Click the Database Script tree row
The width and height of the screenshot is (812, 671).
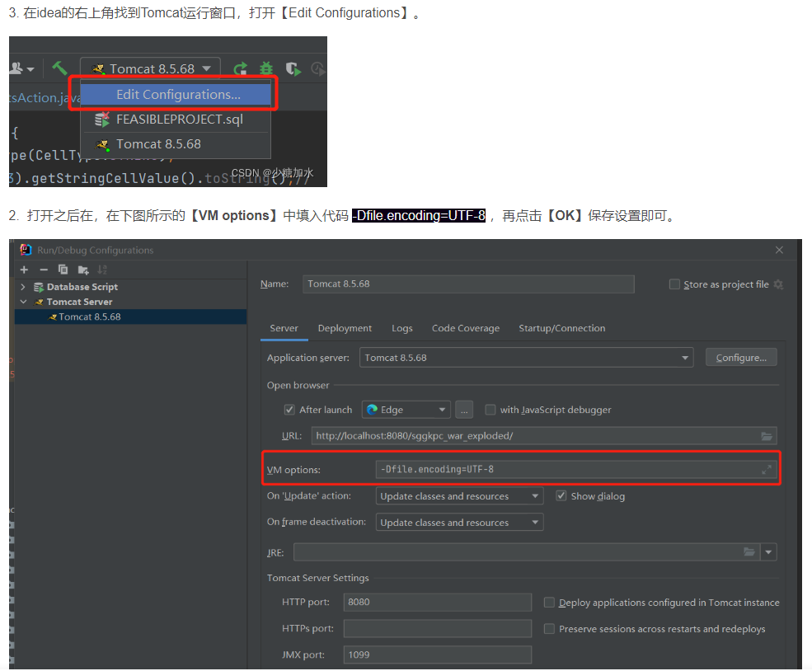[x=130, y=287]
